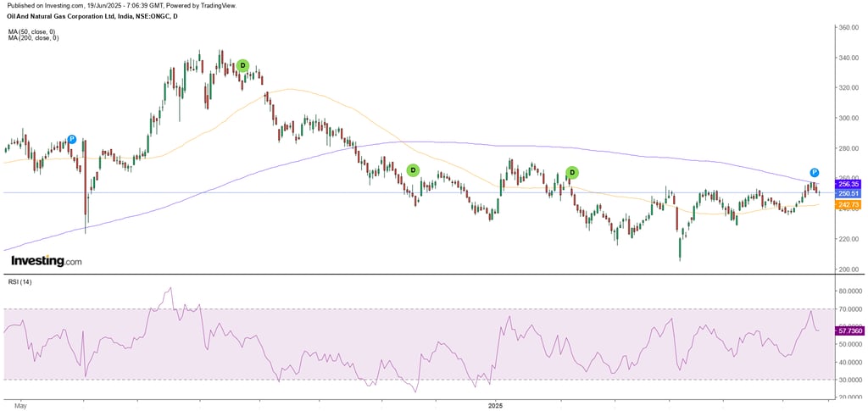
Task: Select the MA (200, close, 0) indicator legend
Action: (33, 38)
